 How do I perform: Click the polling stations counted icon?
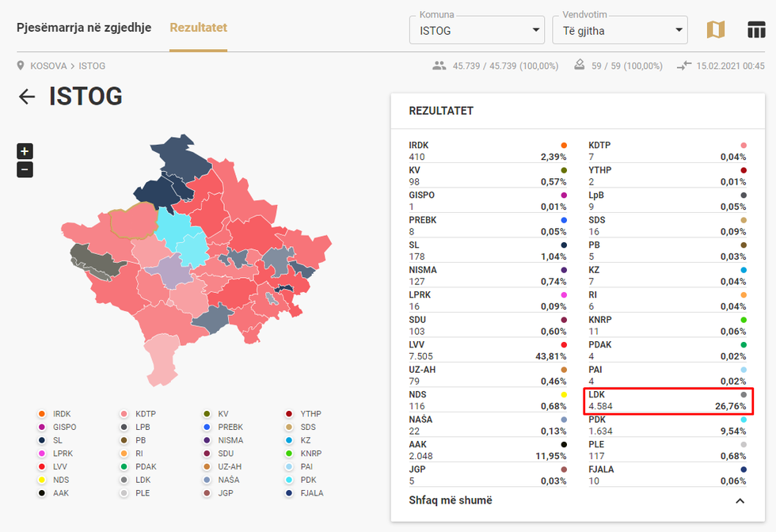click(x=579, y=66)
